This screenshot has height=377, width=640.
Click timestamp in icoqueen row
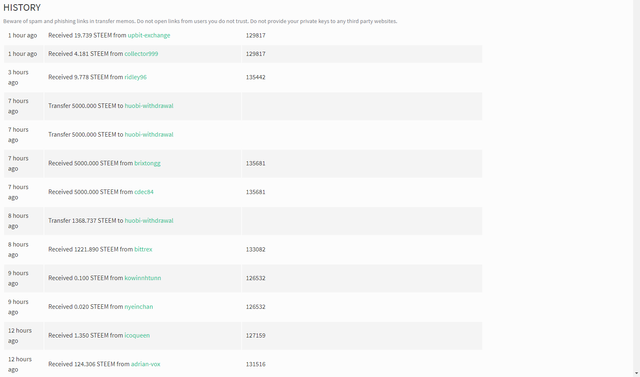click(20, 336)
